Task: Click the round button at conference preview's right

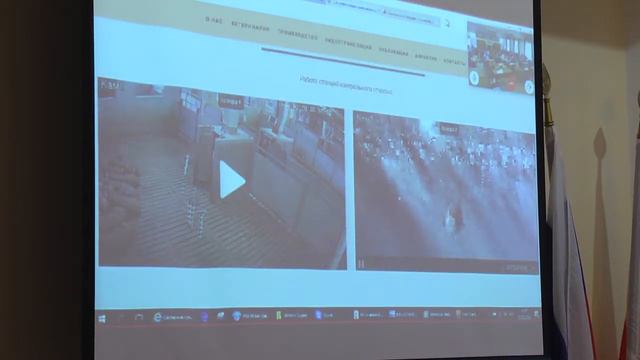Action: [x=529, y=87]
